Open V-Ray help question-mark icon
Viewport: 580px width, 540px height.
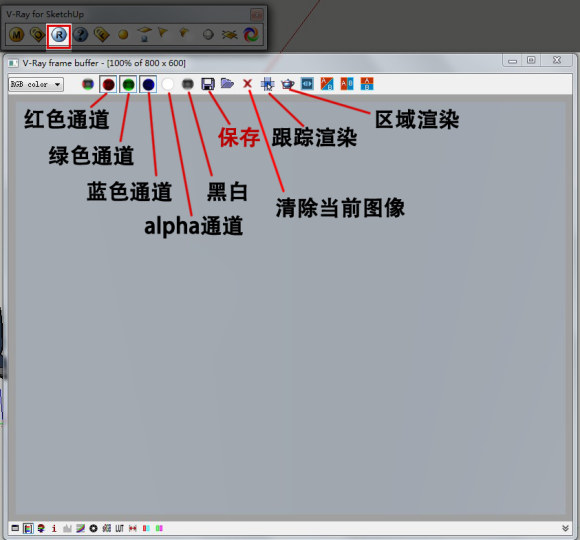pos(80,35)
